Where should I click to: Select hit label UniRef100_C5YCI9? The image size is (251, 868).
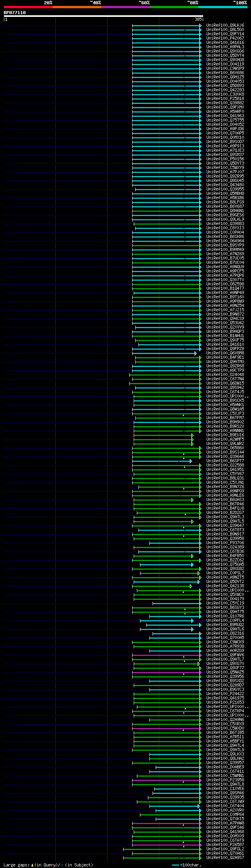click(225, 603)
